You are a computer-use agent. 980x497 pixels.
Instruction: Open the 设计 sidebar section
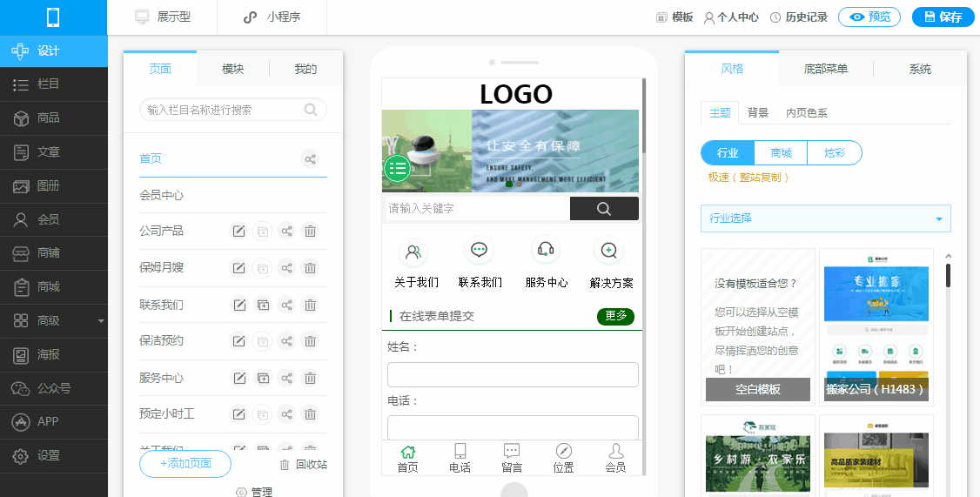click(x=54, y=50)
